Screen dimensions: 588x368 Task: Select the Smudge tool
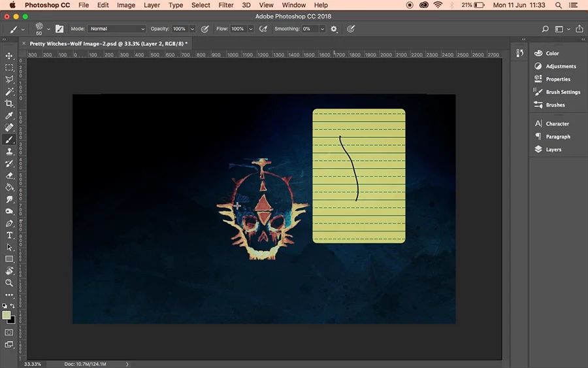click(x=9, y=199)
